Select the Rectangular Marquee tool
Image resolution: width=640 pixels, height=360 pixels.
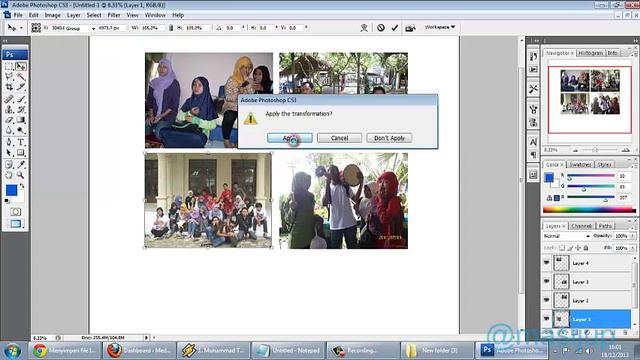coord(9,67)
